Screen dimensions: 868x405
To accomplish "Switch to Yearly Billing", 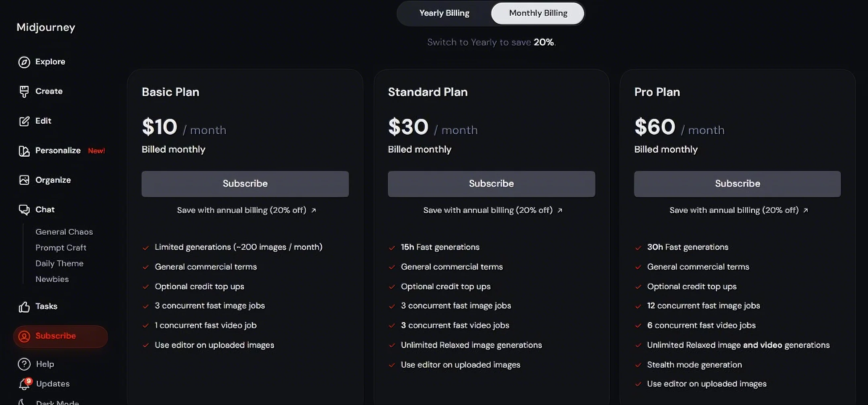I will pos(444,13).
